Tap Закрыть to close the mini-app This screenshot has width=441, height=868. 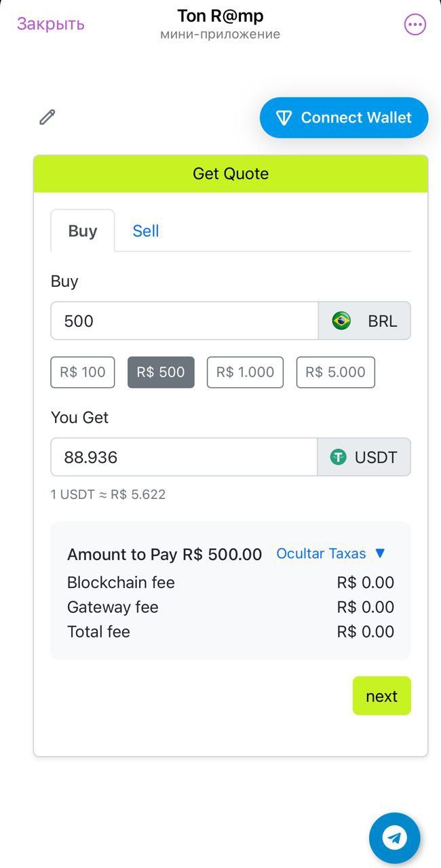tap(50, 23)
